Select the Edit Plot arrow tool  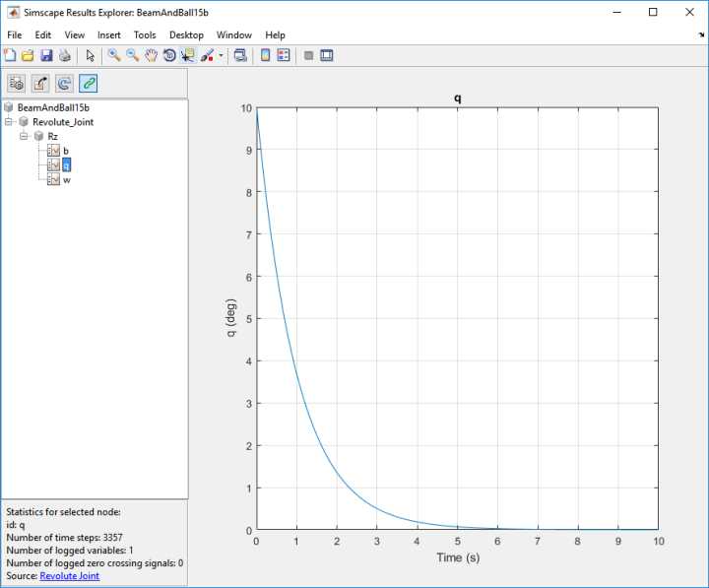point(90,55)
